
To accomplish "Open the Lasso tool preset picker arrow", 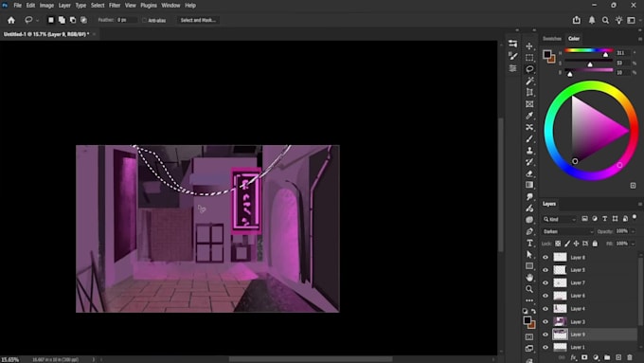I will pos(37,20).
